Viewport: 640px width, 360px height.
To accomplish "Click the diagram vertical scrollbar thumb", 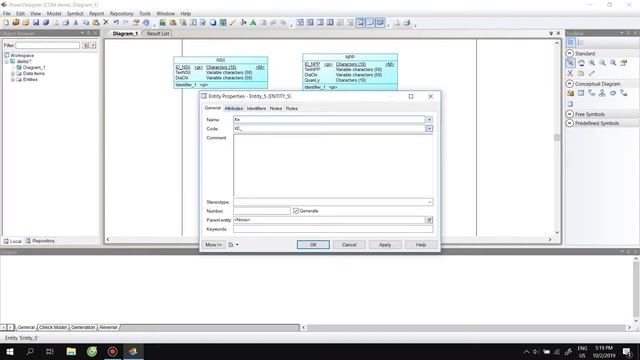I will point(557,138).
